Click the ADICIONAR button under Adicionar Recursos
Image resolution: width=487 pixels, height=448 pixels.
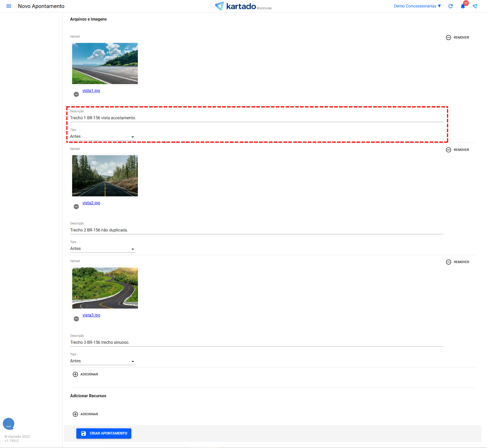click(86, 414)
